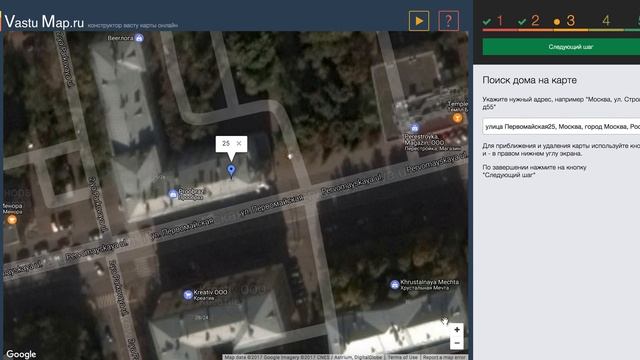Click the VastuMap.ru logo
Image resolution: width=640 pixels, height=360 pixels.
tap(44, 22)
